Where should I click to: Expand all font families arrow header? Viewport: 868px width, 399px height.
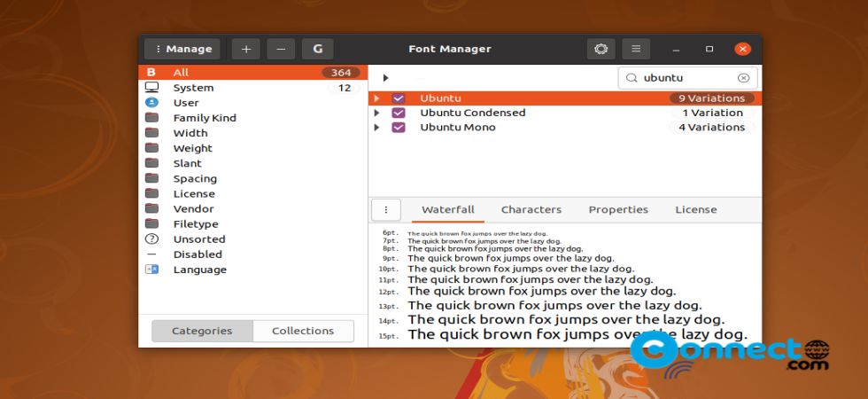point(385,78)
